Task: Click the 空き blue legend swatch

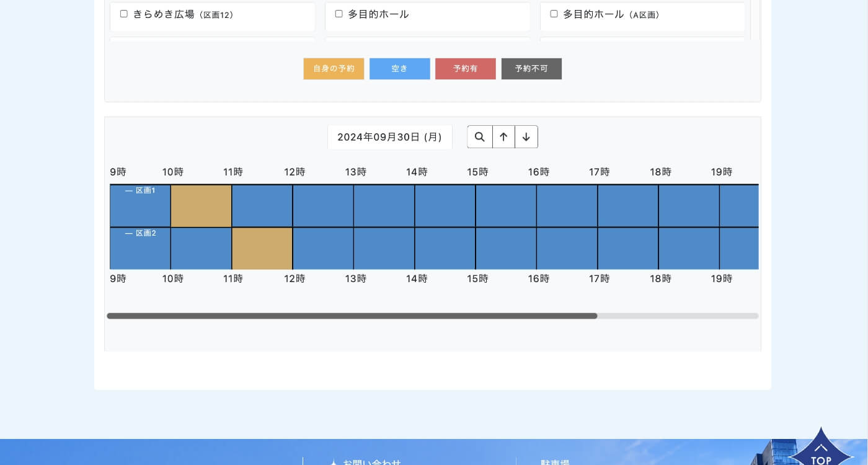Action: [399, 69]
